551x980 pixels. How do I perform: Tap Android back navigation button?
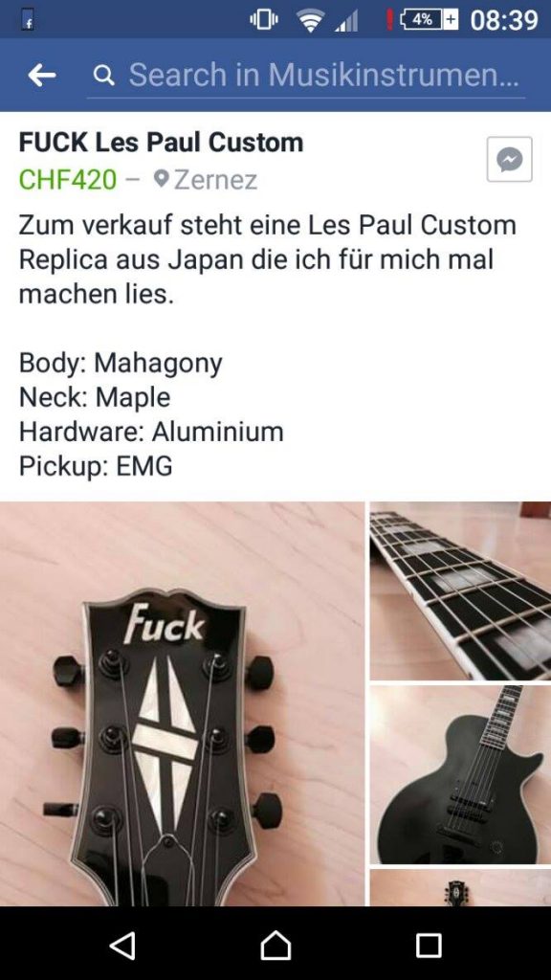[122, 945]
